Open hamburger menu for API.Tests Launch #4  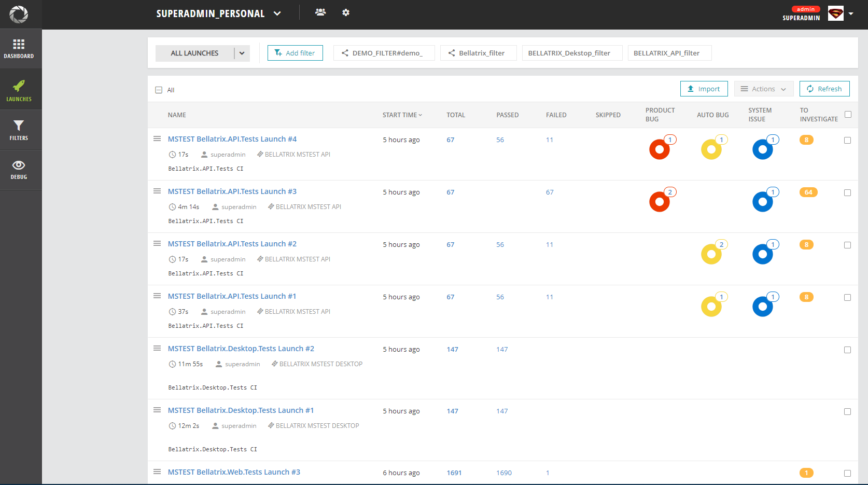tap(157, 138)
